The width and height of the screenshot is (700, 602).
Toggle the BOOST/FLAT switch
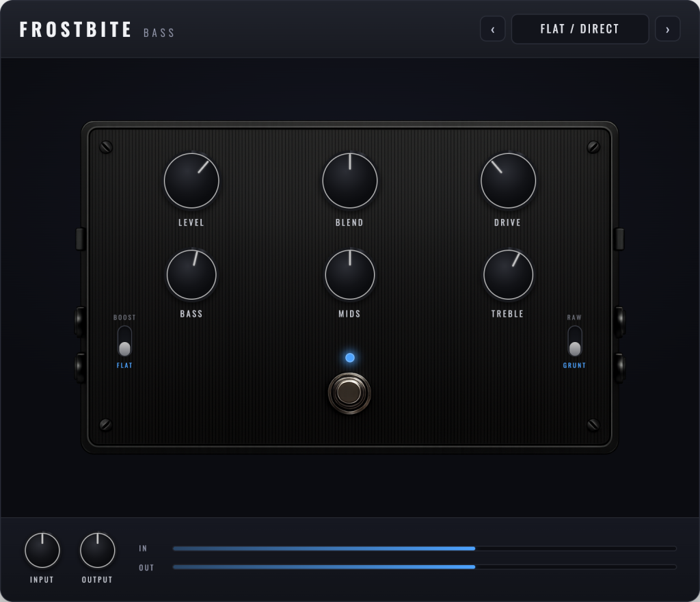click(124, 341)
